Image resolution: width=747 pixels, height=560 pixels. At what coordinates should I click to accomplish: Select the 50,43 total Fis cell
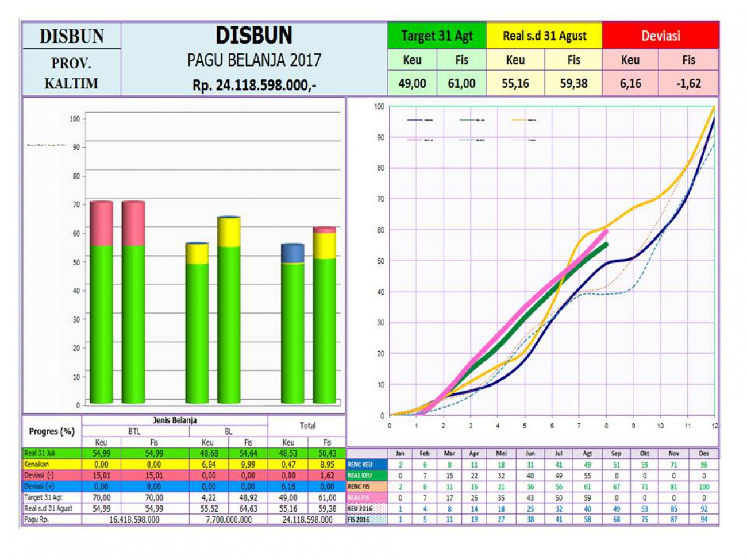tap(327, 453)
